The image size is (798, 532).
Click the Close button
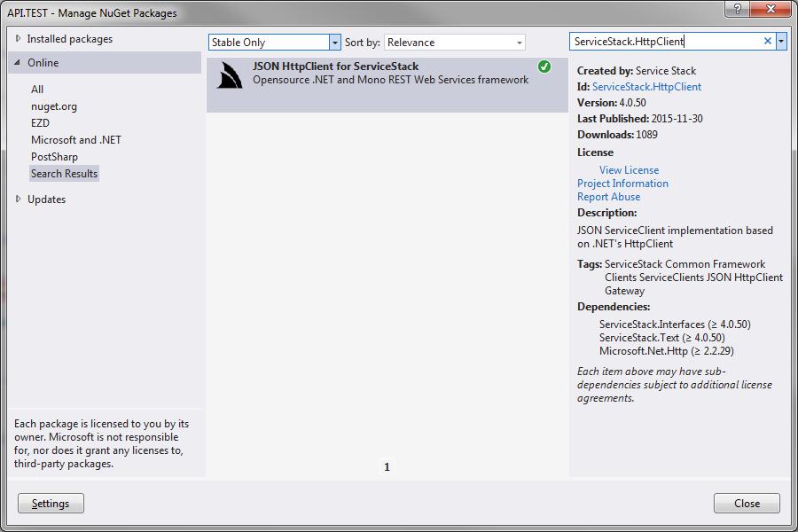(747, 504)
